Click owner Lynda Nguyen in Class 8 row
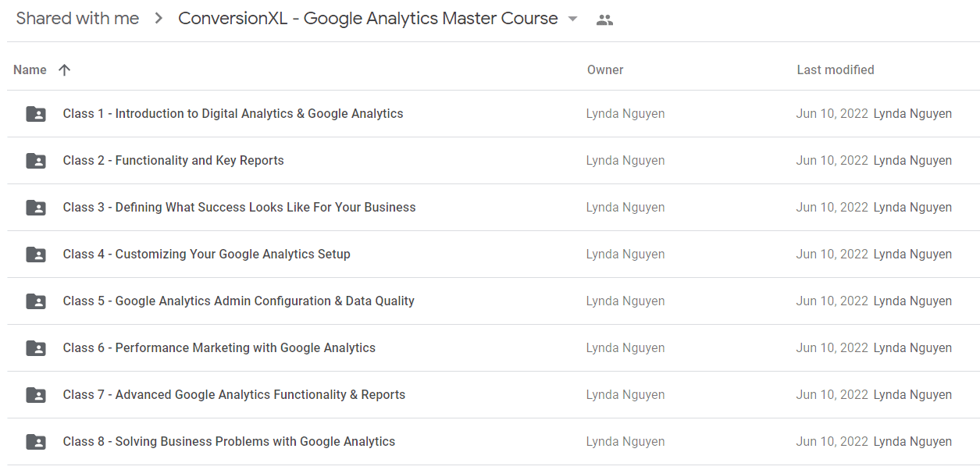Screen dimensions: 980x470 pos(625,442)
